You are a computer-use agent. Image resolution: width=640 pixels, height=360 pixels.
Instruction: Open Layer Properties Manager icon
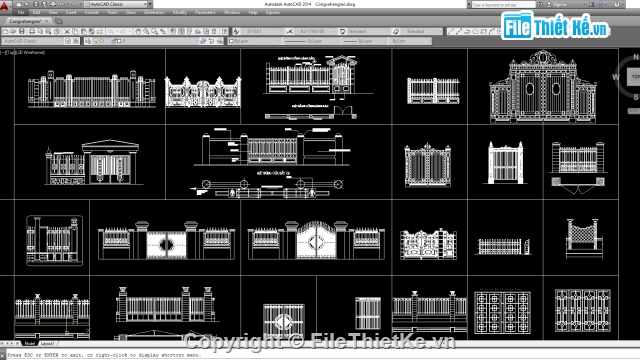point(88,41)
